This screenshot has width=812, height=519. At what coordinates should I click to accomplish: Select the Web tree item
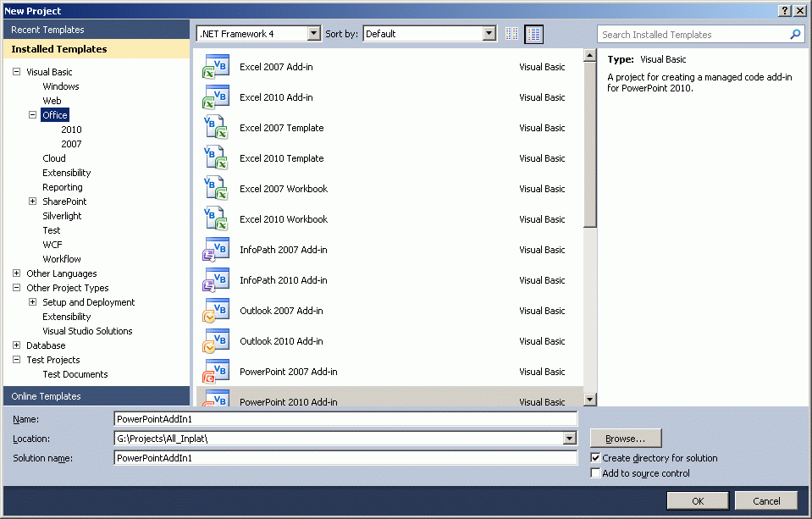point(52,101)
